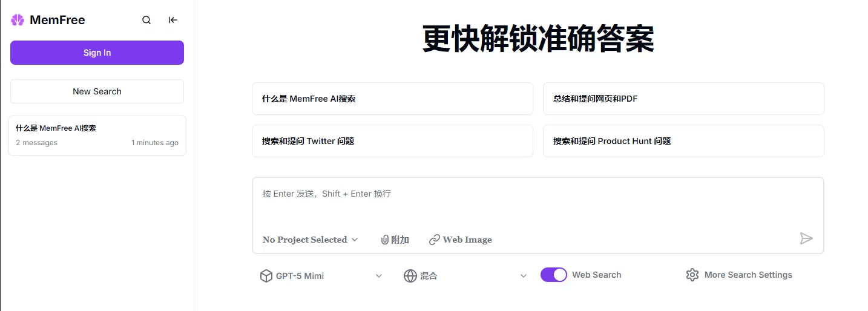Send message with paper plane icon
868x311 pixels.
806,238
